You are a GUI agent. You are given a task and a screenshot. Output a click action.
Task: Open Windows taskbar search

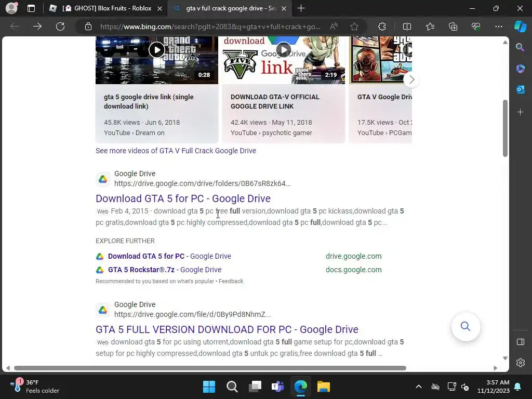232,387
